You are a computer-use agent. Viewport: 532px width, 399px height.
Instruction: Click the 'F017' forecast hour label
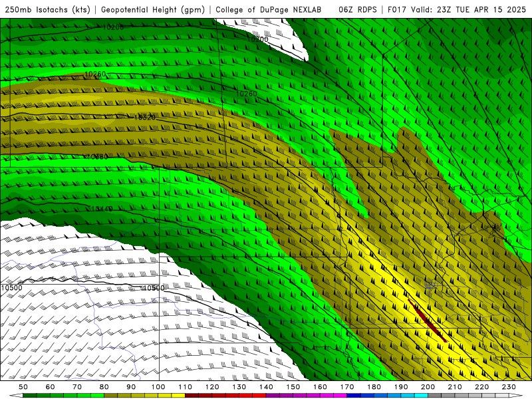[x=397, y=9]
